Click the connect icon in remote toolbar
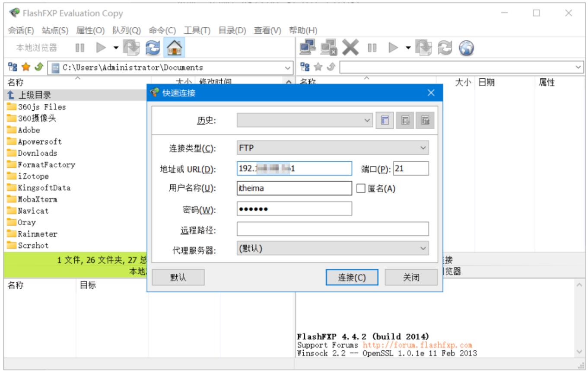The width and height of the screenshot is (588, 371). [308, 47]
